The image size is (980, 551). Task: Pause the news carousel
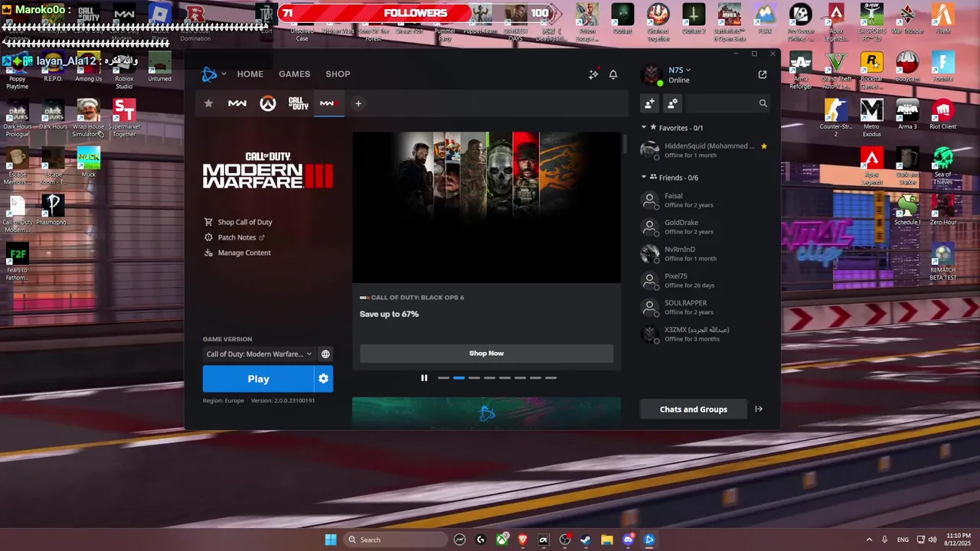click(x=424, y=378)
